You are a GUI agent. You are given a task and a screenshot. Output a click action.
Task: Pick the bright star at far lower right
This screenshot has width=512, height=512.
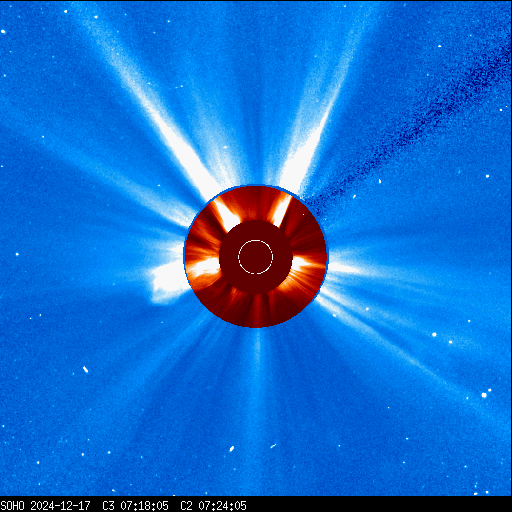[x=484, y=395]
